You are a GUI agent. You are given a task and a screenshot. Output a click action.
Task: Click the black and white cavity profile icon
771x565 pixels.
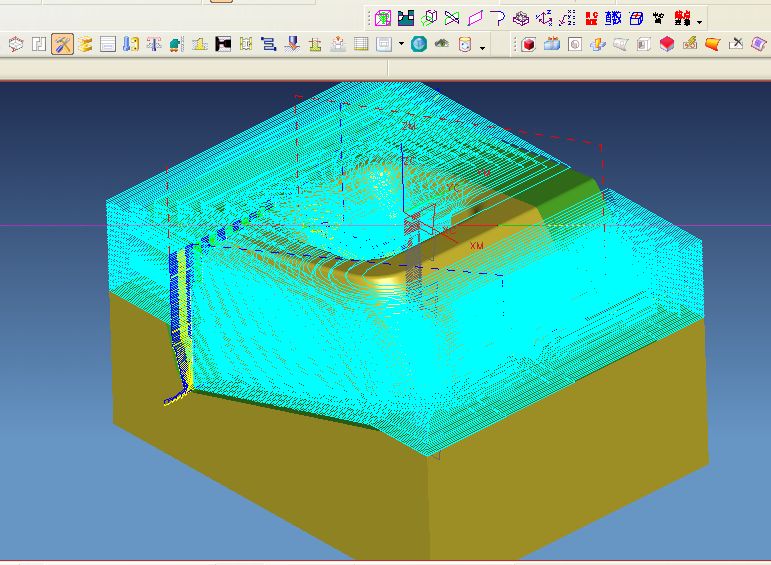tap(223, 44)
